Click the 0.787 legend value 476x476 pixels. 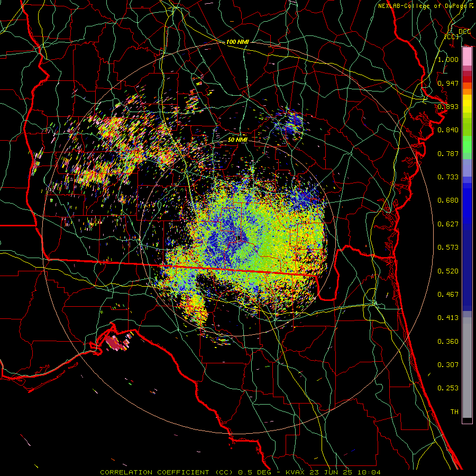[x=448, y=153]
